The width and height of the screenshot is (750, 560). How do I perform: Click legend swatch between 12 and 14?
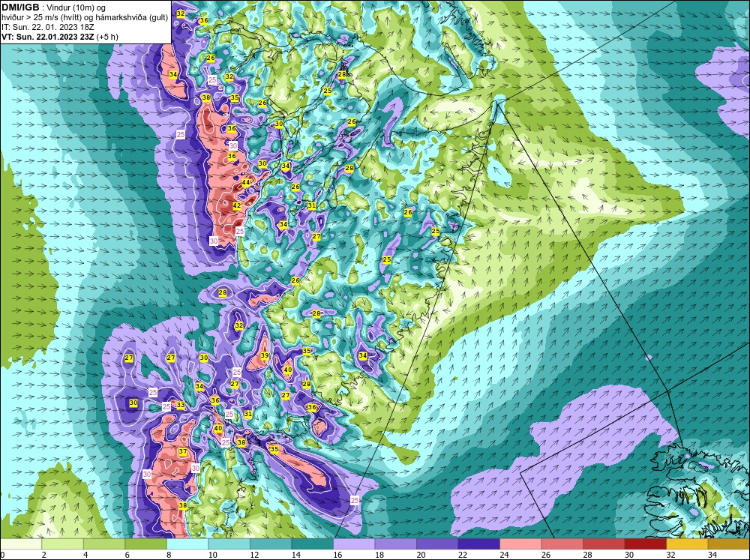pyautogui.click(x=271, y=544)
